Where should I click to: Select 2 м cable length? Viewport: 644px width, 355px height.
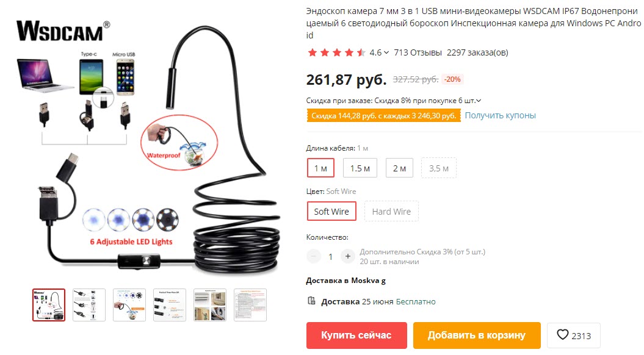[x=399, y=168]
